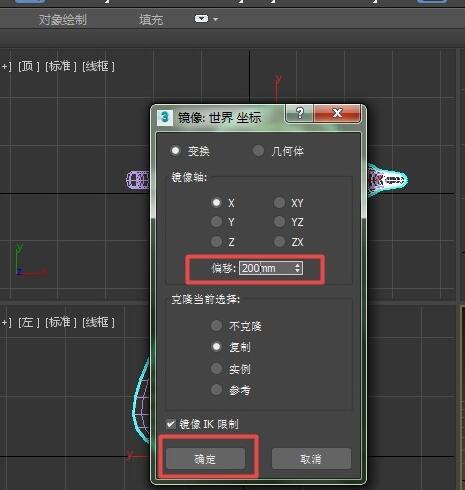Select 不克隆 (No clone) option
Image resolution: width=465 pixels, height=490 pixels.
[217, 326]
